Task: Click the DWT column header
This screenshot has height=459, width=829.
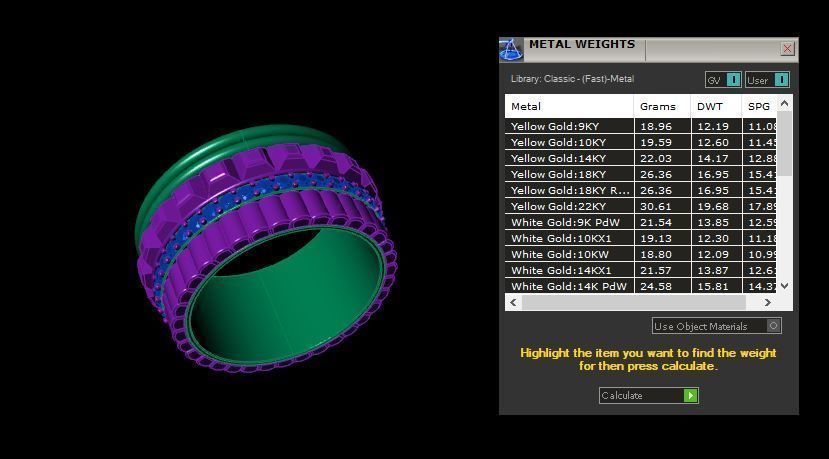Action: tap(716, 106)
